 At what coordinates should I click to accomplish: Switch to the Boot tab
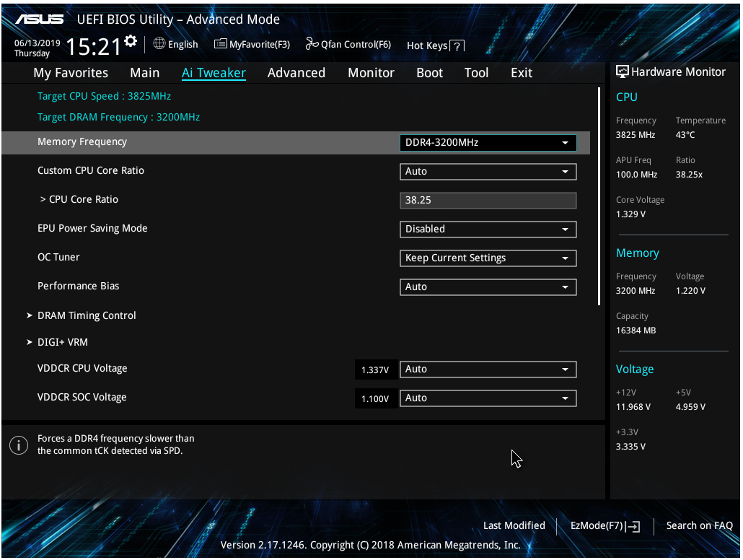429,73
